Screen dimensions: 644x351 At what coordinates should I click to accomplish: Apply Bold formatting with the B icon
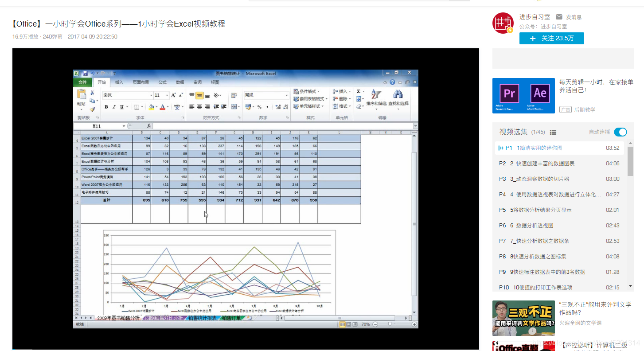point(106,107)
